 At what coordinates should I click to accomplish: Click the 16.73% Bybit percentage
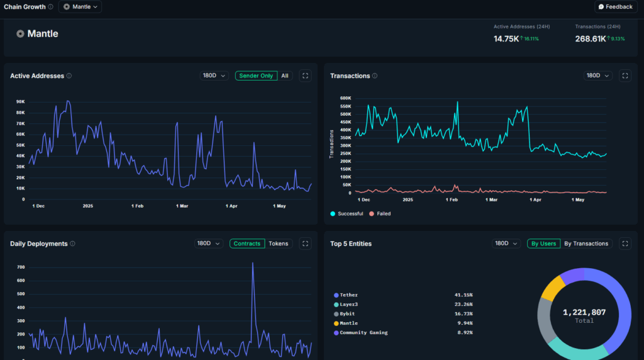click(464, 314)
